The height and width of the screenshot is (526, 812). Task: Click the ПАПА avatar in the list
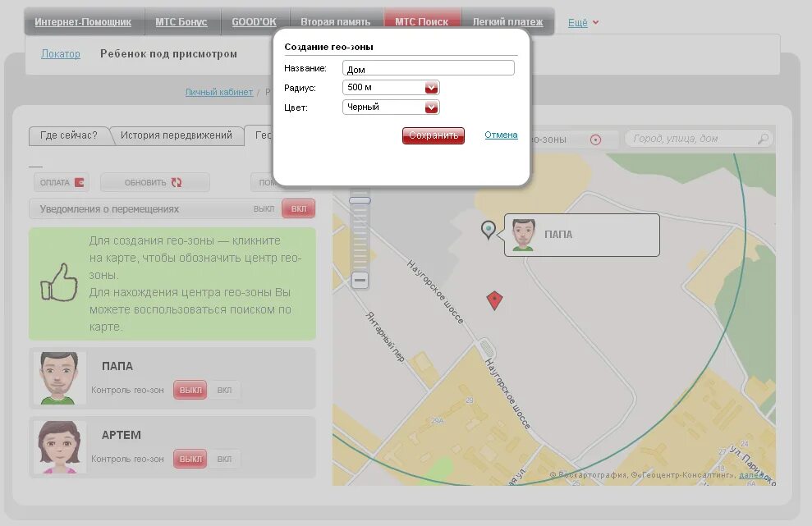tap(59, 378)
